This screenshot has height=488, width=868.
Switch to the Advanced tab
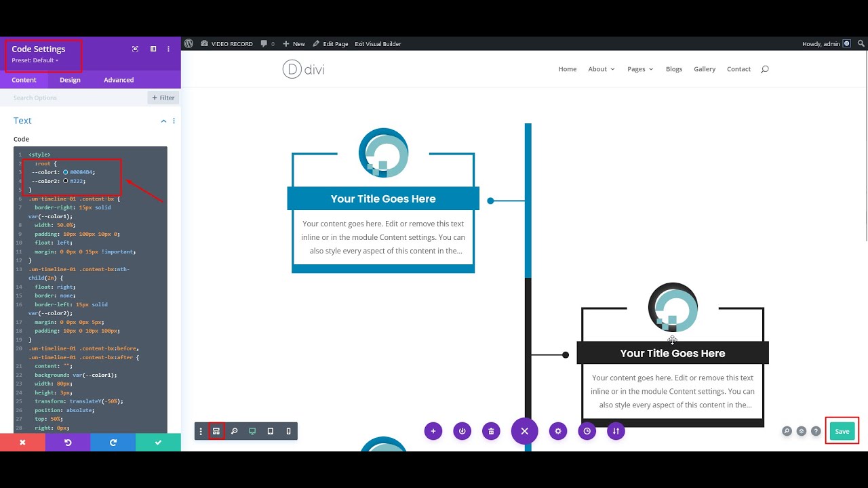click(x=119, y=80)
